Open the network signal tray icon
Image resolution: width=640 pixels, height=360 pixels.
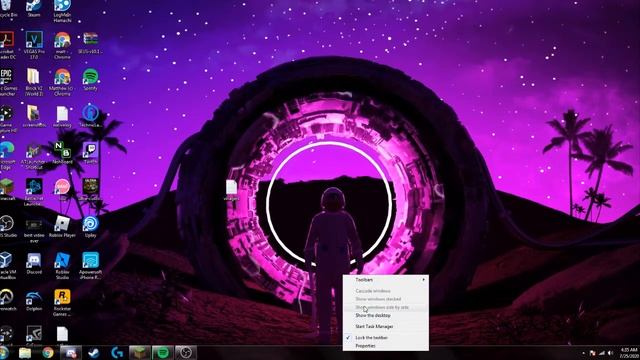tap(602, 353)
